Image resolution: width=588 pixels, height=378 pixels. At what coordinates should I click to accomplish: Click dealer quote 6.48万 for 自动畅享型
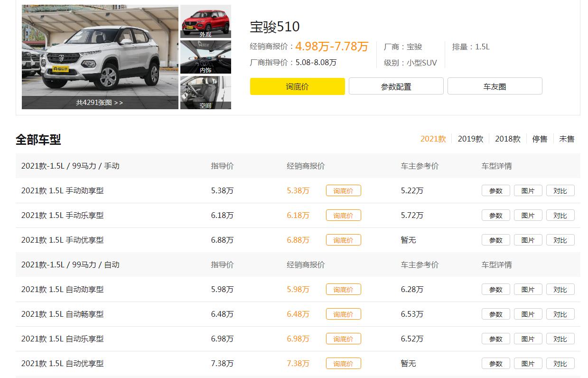298,314
